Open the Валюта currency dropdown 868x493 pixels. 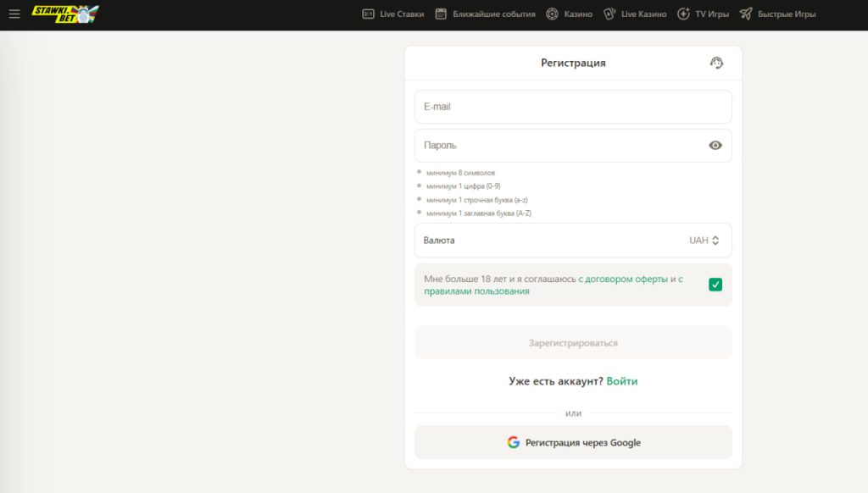point(572,241)
